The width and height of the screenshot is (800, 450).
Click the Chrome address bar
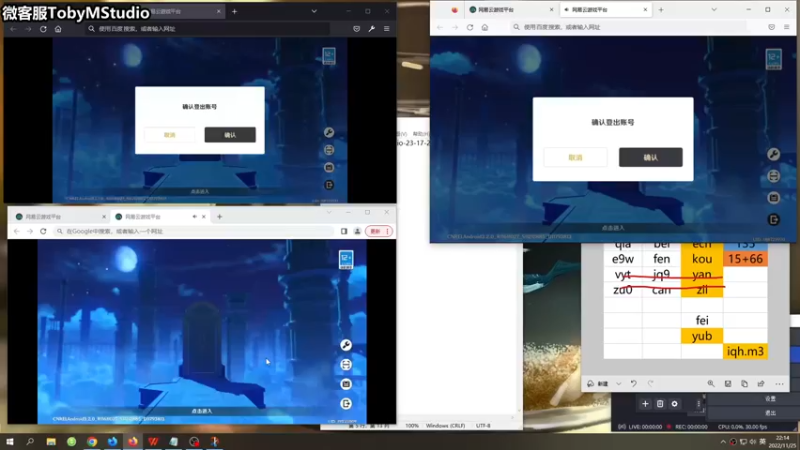194,231
